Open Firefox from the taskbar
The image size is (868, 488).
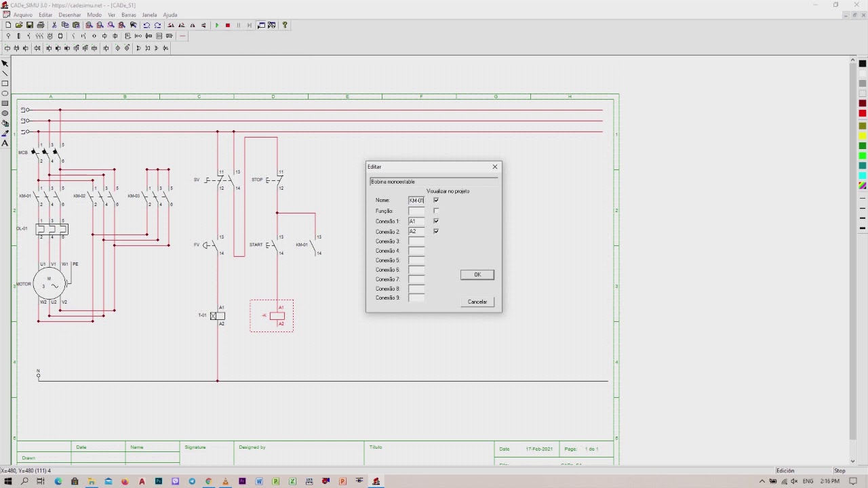pyautogui.click(x=125, y=481)
